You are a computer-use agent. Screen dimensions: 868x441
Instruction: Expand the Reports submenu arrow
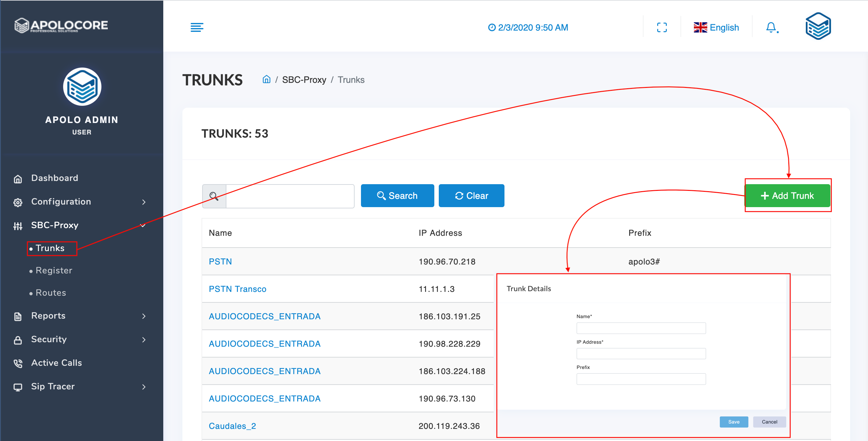(144, 316)
